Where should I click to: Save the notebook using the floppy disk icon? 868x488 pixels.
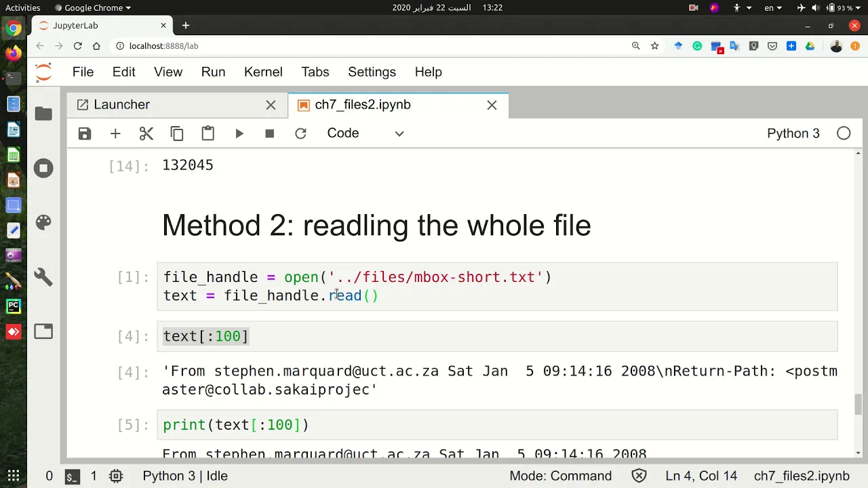tap(85, 134)
